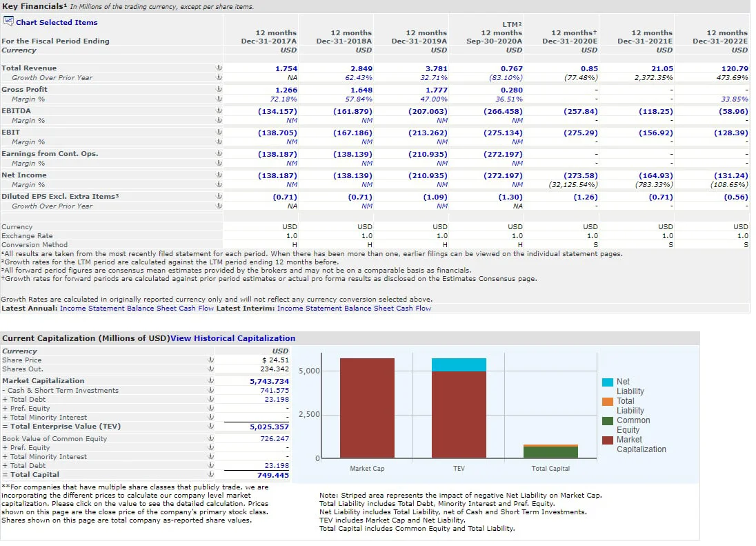The width and height of the screenshot is (756, 546).
Task: Click the chart-select icon for EBIT row
Action: click(219, 132)
